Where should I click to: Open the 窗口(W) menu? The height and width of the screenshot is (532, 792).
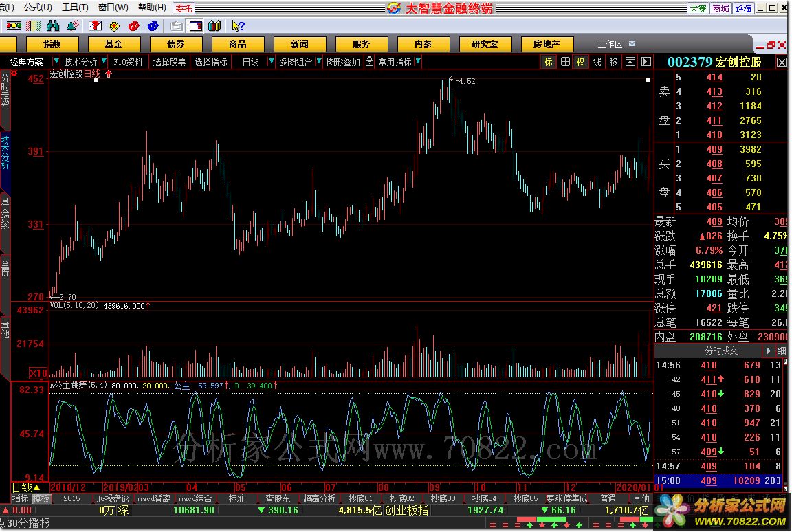click(x=113, y=8)
